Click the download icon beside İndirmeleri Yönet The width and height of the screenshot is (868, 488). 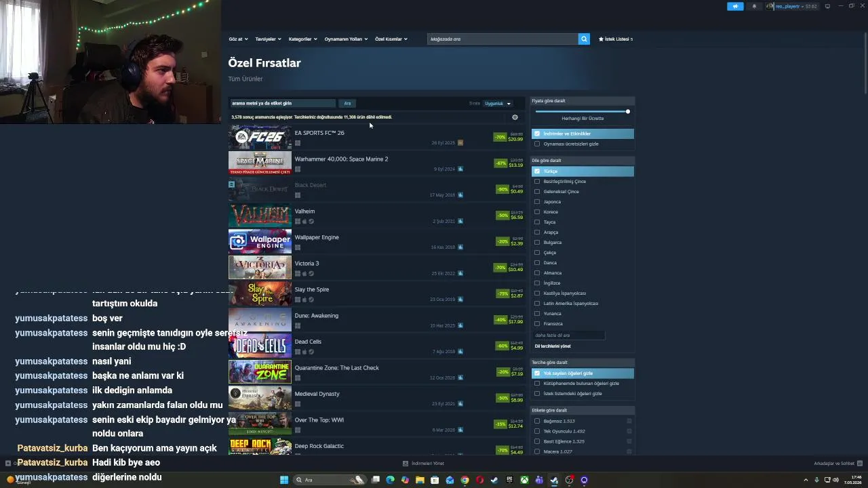[406, 464]
